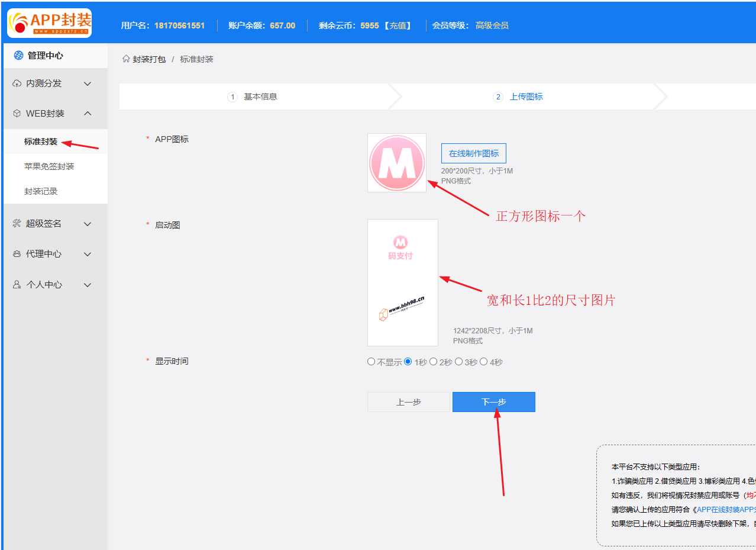Click the cloud icon next to 内测分发
This screenshot has width=756, height=550.
tap(17, 84)
